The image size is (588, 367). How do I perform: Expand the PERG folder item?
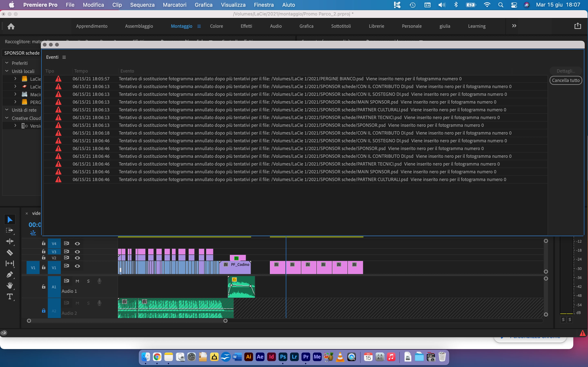15,102
